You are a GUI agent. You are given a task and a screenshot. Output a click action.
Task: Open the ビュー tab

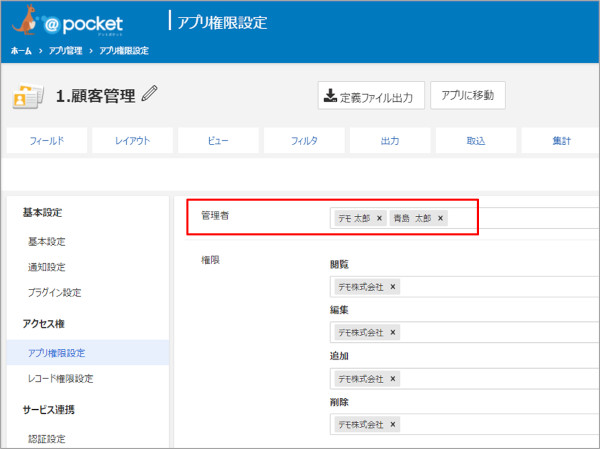(x=218, y=140)
